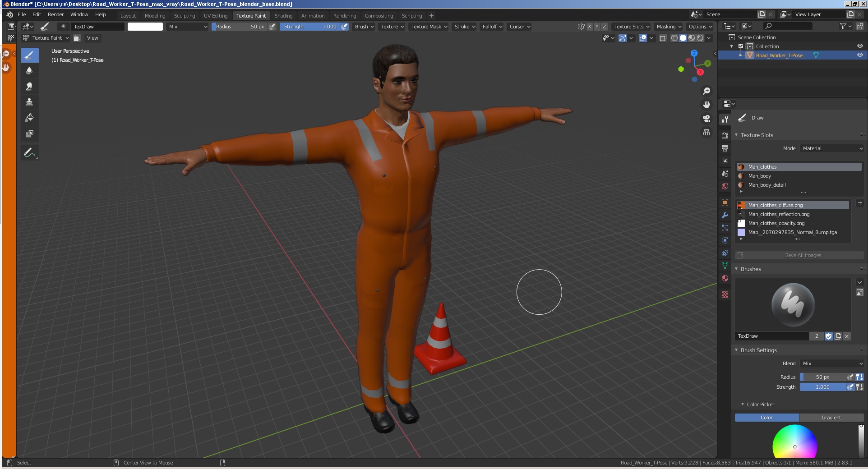Switch to the Shading workspace tab
Viewport: 868px width, 469px height.
point(283,15)
